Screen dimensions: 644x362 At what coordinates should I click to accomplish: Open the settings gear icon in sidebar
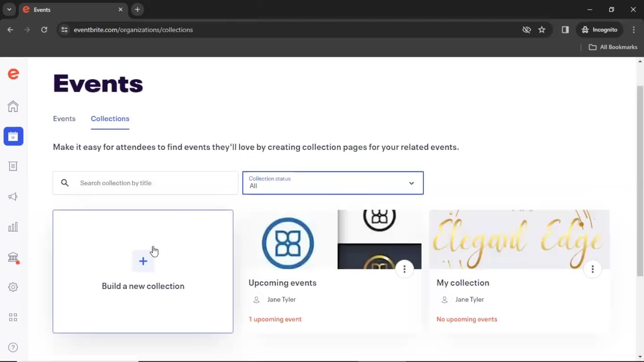13,287
